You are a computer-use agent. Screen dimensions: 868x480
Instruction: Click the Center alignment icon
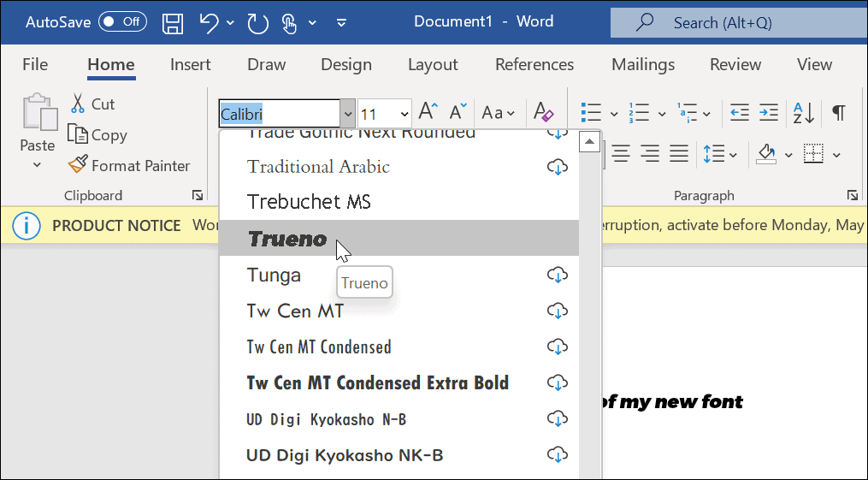coord(621,153)
